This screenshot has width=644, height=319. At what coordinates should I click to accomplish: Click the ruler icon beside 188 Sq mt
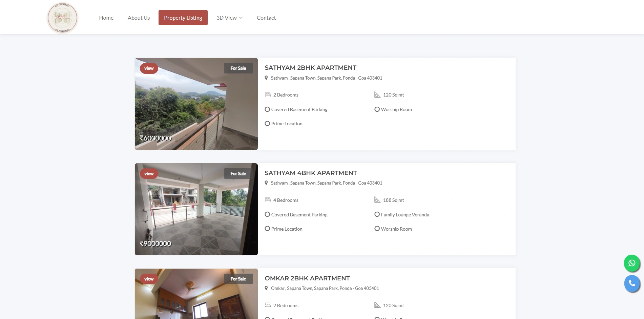point(377,200)
